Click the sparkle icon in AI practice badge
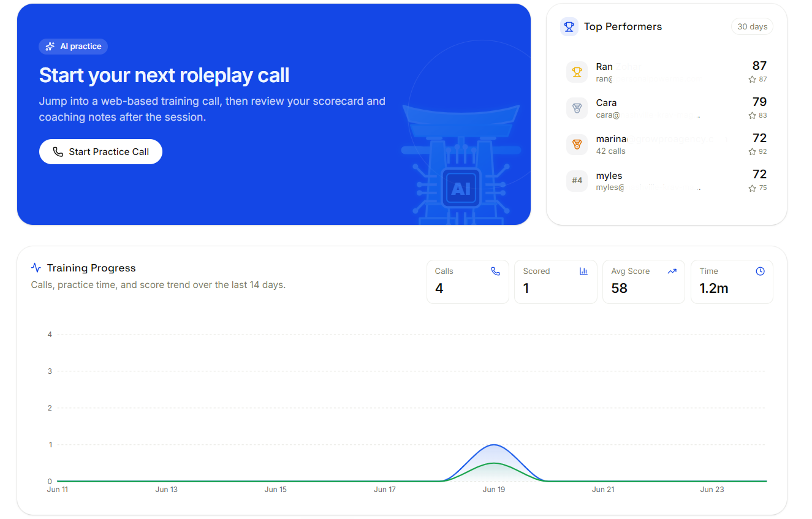 (50, 47)
